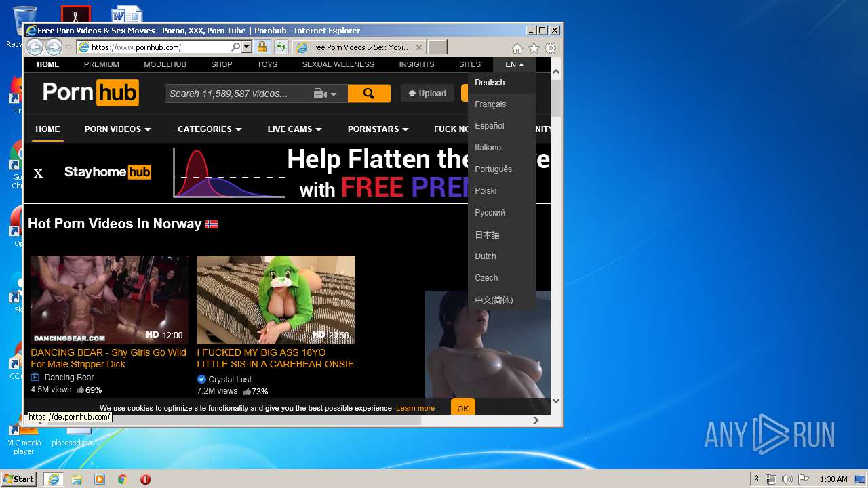This screenshot has height=488, width=868.
Task: Close the current browser tab
Action: coord(419,47)
